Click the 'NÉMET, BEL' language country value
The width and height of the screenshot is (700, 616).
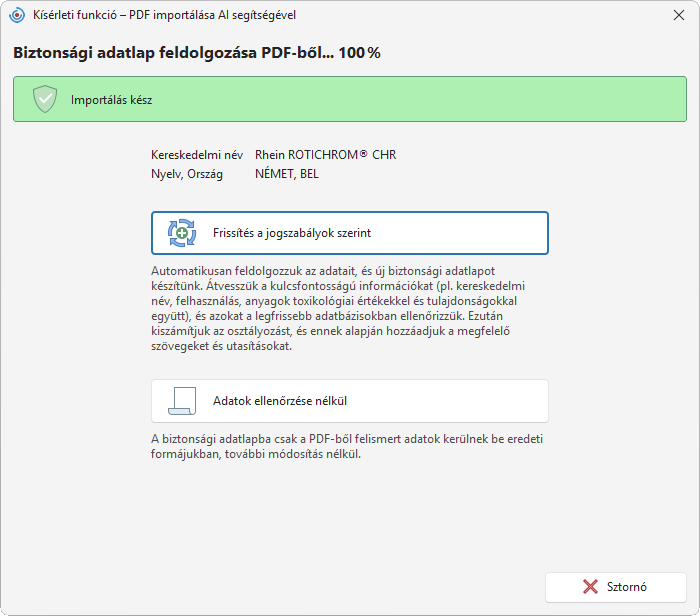pos(287,174)
